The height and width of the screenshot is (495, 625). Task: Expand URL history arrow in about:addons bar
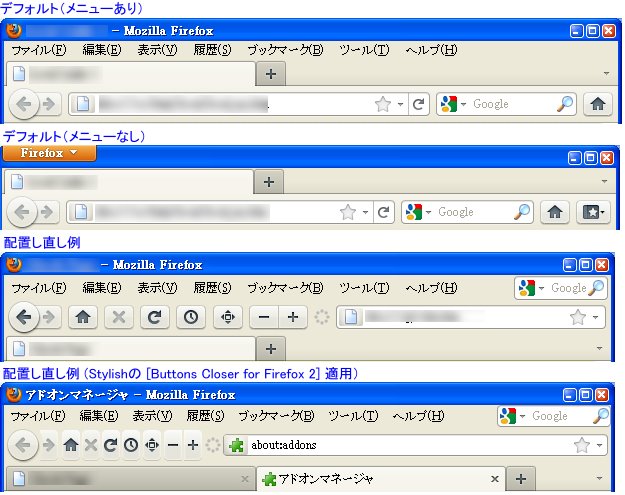pyautogui.click(x=599, y=445)
